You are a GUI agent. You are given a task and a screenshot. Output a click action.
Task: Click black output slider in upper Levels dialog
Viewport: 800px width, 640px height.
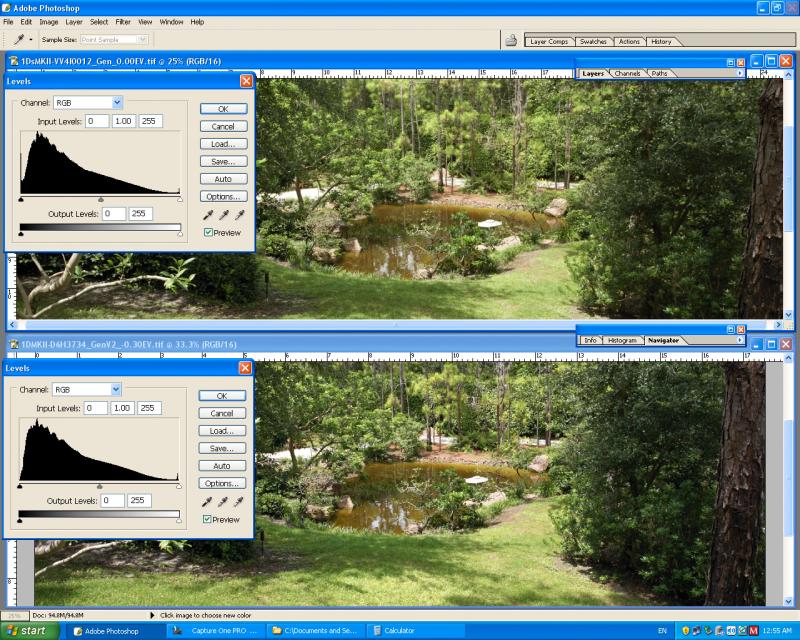pos(21,234)
